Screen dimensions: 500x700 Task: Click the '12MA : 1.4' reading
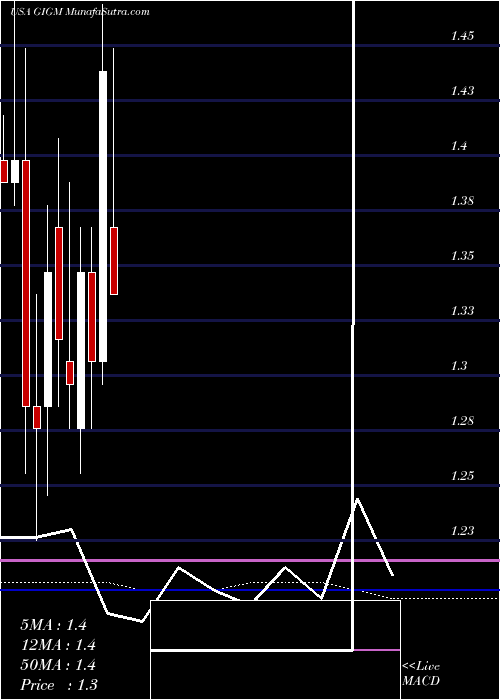point(58,645)
